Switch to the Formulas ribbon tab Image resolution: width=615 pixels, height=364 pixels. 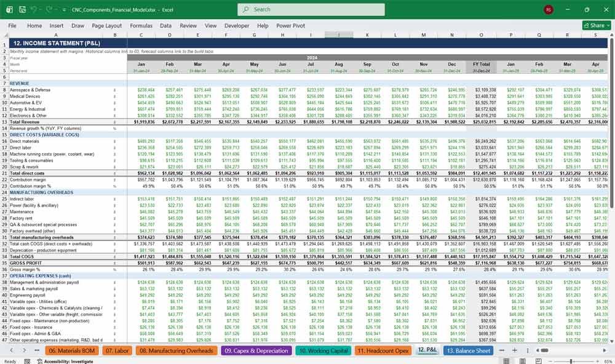[141, 25]
